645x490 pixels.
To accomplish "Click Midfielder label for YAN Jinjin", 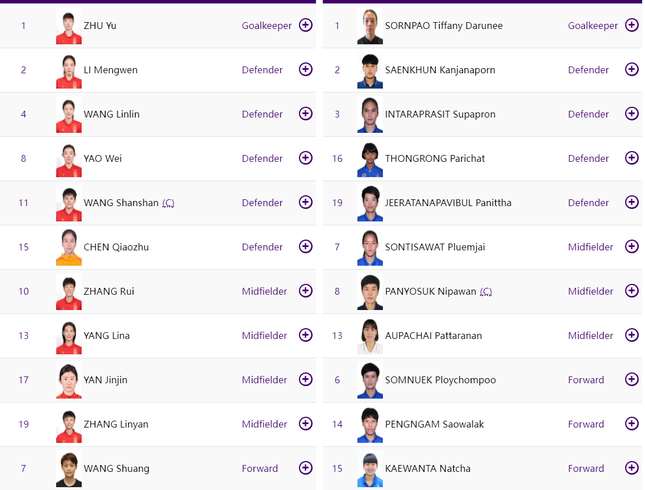I will click(x=264, y=380).
